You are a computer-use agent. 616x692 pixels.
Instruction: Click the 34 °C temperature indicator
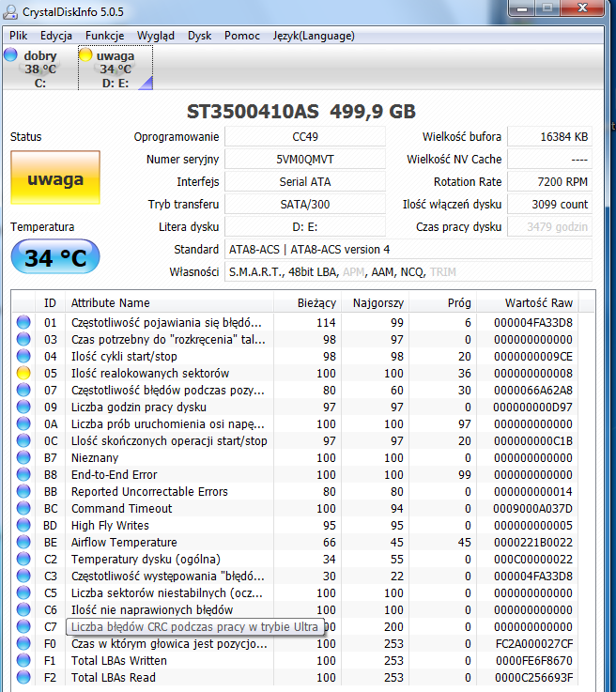point(55,257)
